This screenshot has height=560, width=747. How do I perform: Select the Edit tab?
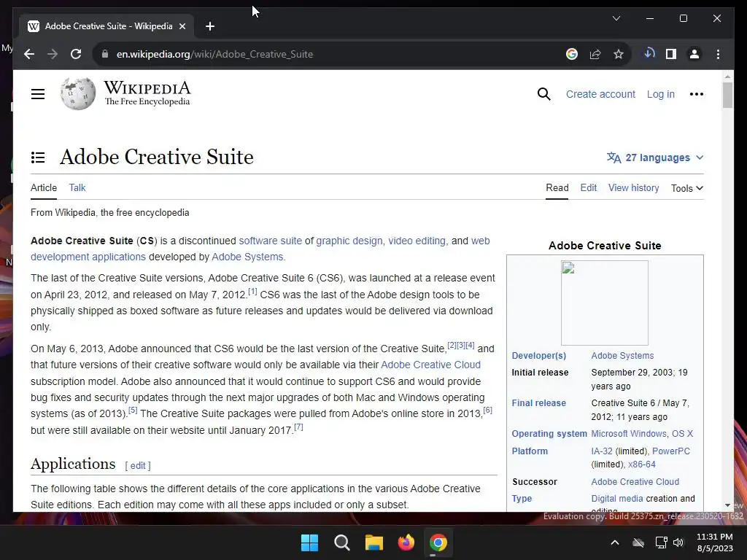[x=589, y=187]
